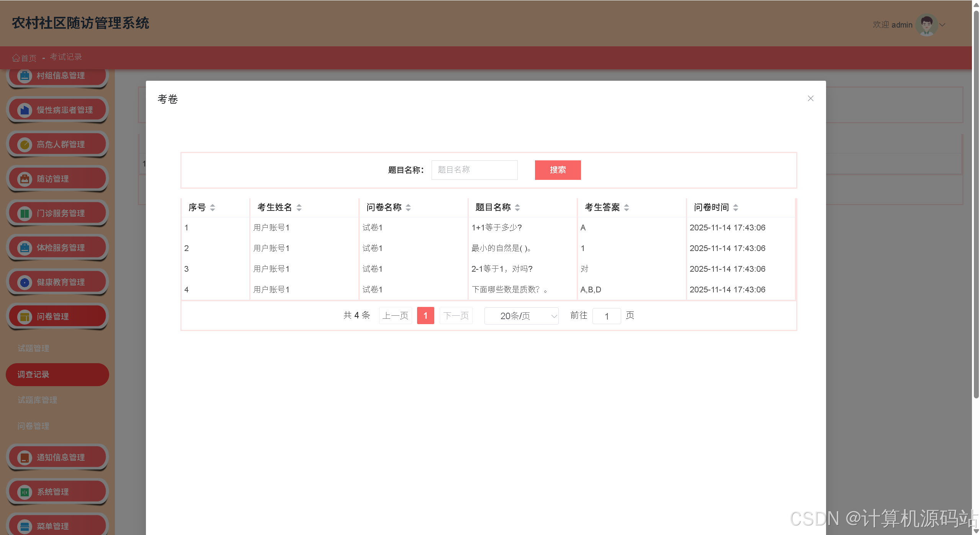
Task: Sort table by 考生答案 column arrows
Action: tap(627, 207)
